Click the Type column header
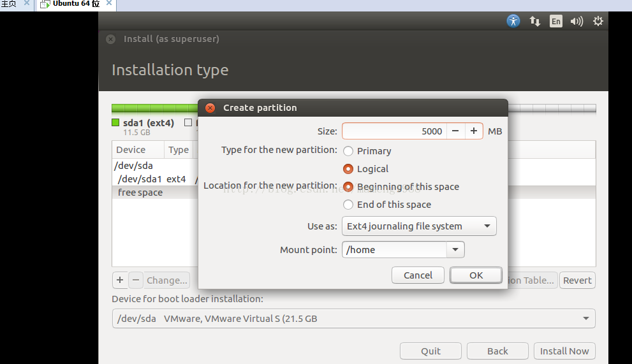 [x=179, y=150]
